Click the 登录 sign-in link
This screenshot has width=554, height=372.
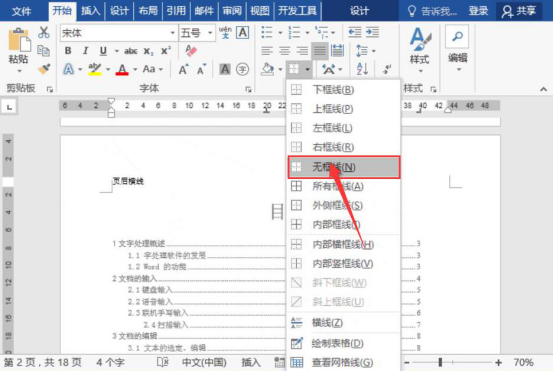478,11
